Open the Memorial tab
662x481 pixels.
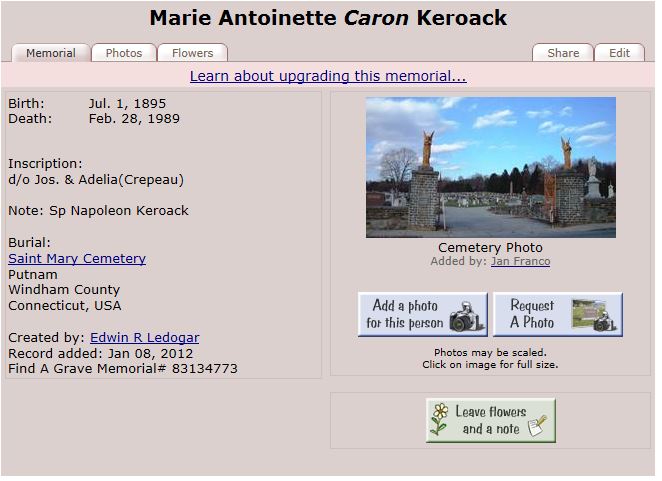point(51,53)
